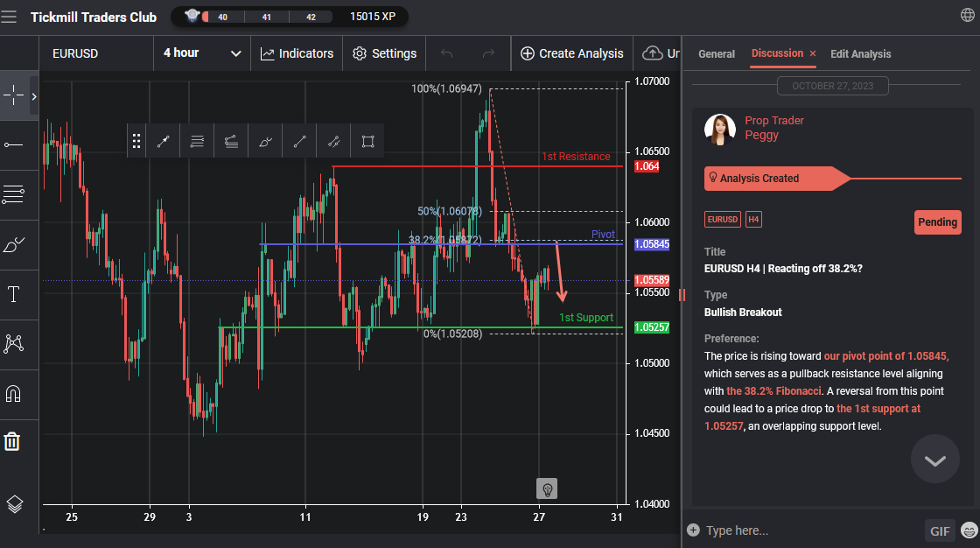Click the Tickmill Traders Club title
980x548 pixels.
tap(94, 17)
